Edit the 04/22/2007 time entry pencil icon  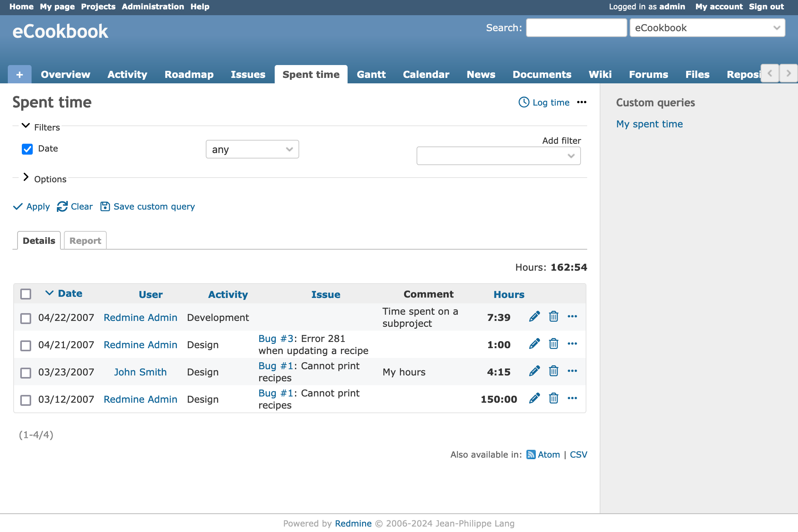click(x=535, y=316)
